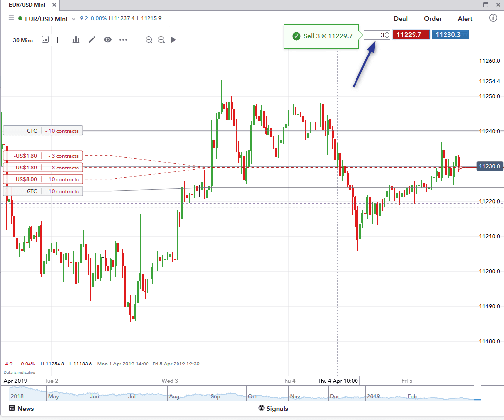The image size is (504, 420).
Task: Switch to the Alert tab
Action: point(465,19)
